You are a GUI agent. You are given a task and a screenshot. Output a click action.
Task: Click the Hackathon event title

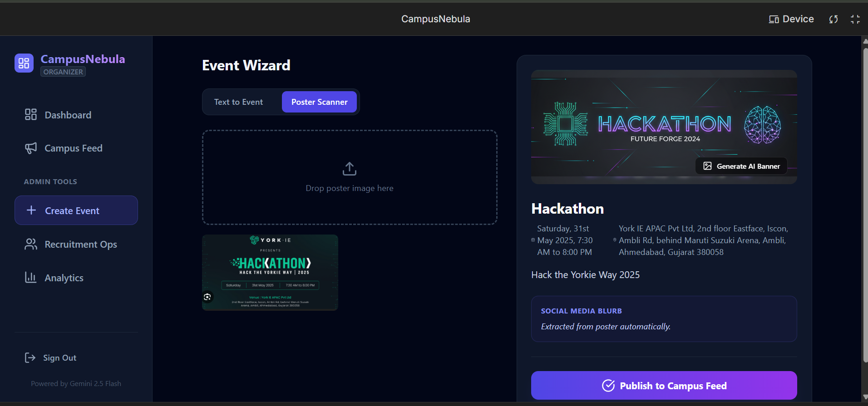click(567, 209)
